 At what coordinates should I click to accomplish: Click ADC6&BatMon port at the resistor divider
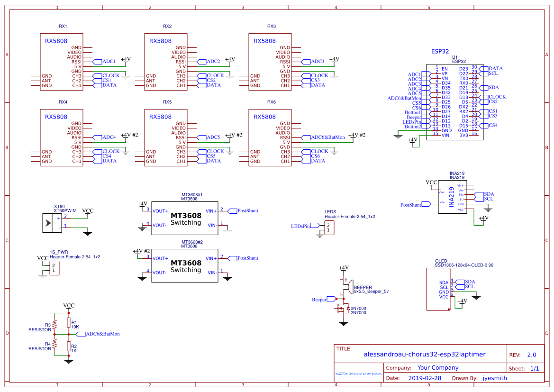coord(98,334)
